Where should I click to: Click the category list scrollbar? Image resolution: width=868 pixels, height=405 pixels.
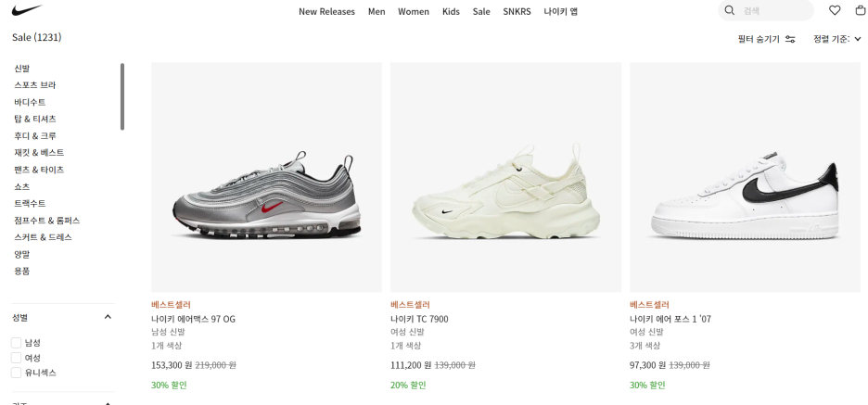click(x=122, y=96)
